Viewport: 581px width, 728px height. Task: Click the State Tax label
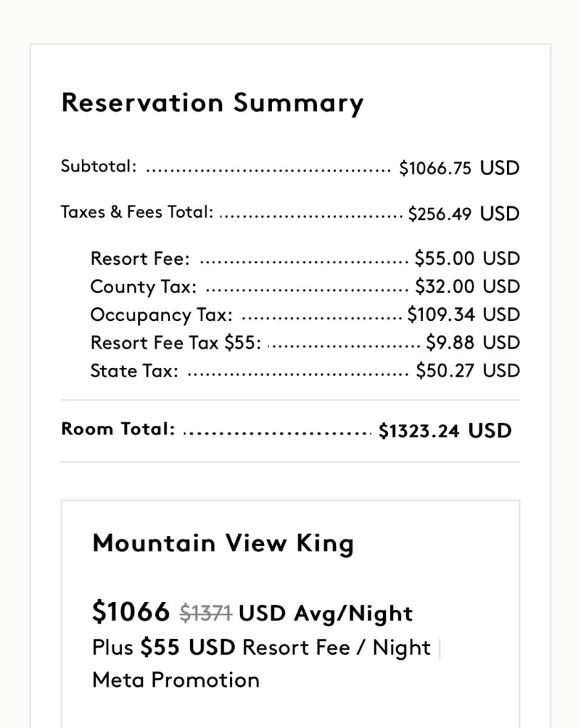135,371
